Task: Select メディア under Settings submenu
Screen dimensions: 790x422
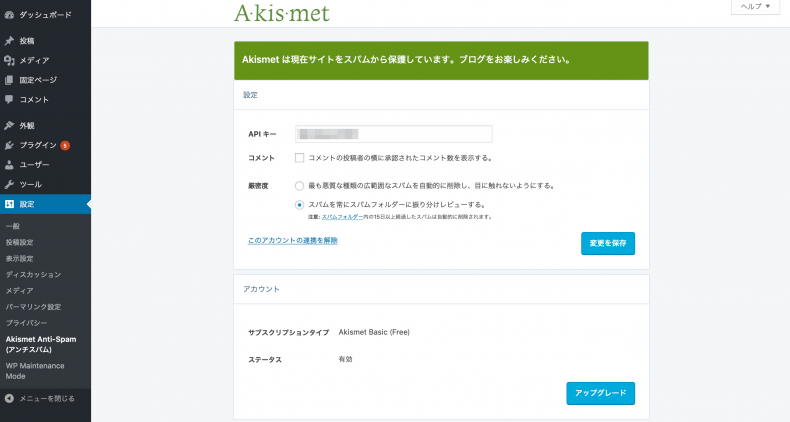Action: pyautogui.click(x=19, y=291)
